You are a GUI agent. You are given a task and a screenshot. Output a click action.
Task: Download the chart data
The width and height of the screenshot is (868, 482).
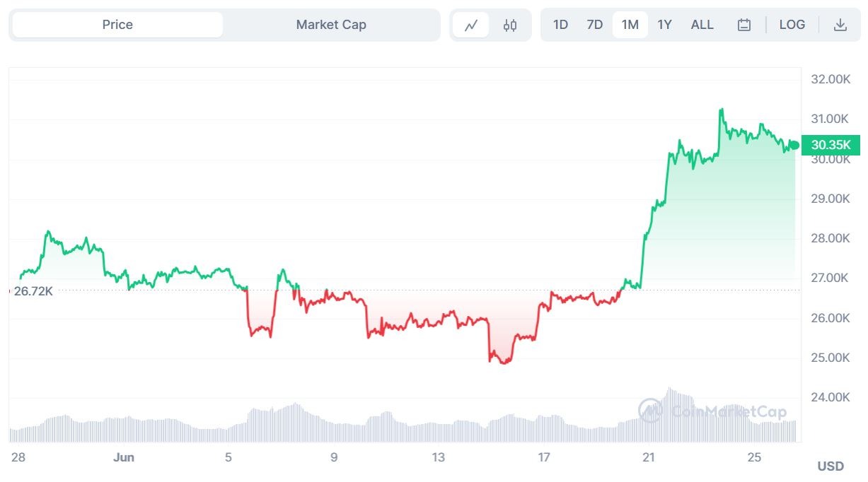pos(840,25)
